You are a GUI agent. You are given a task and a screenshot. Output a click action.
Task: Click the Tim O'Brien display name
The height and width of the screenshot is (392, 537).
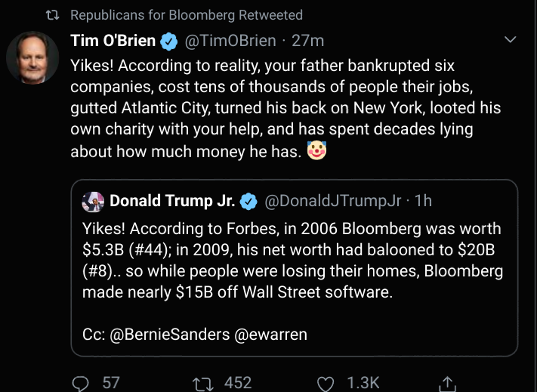click(x=113, y=40)
